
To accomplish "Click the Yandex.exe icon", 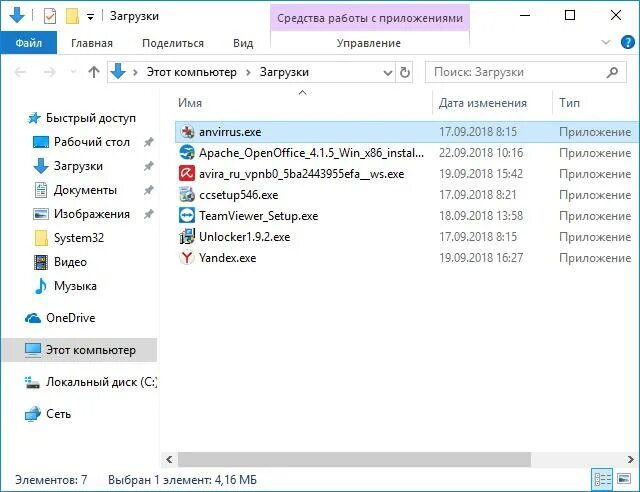I will pos(187,258).
